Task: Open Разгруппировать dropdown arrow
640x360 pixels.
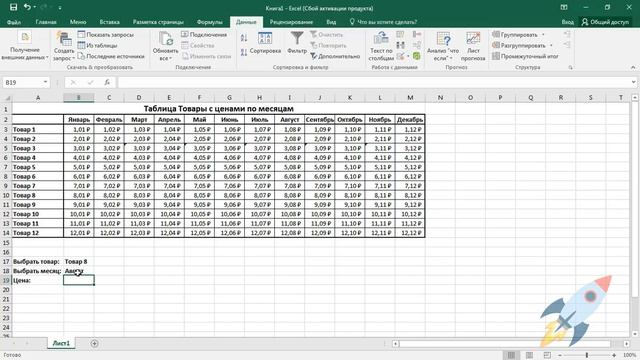Action: point(551,45)
